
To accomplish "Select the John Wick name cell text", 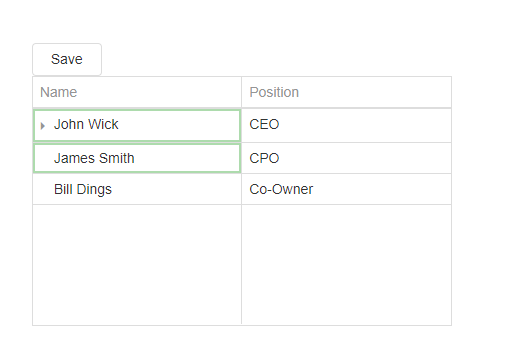I will point(86,124).
